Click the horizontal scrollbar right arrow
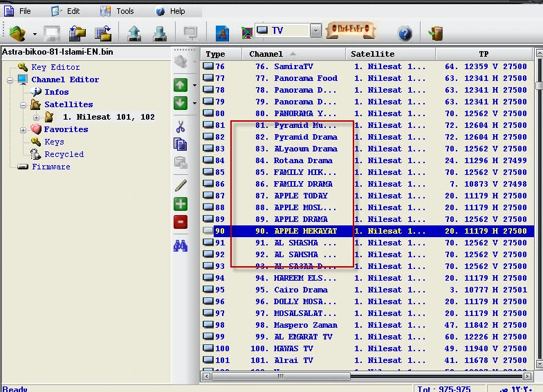Screen dimensions: 543x392 [x=527, y=376]
